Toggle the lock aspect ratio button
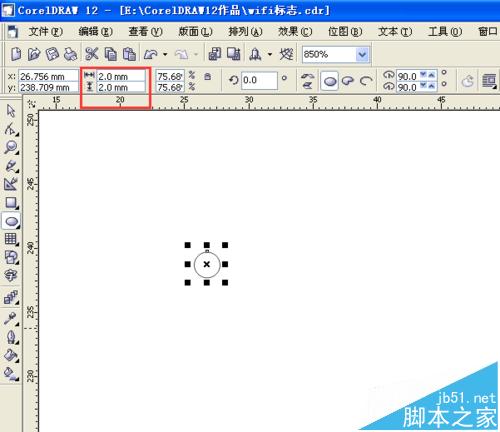500x432 pixels. (x=207, y=77)
